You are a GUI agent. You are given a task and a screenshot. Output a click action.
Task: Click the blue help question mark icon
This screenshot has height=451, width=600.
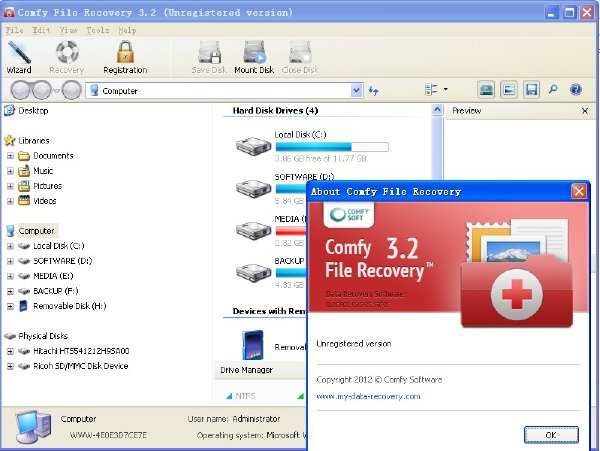pos(576,90)
